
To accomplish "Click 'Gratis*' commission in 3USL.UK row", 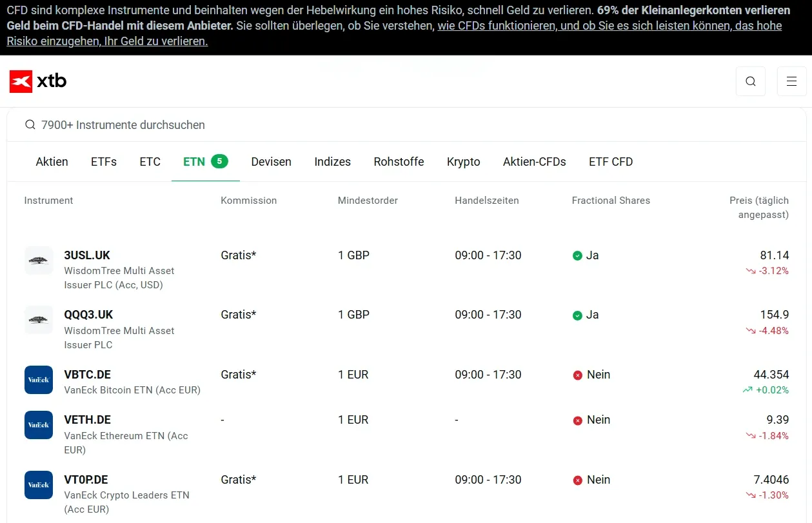I will point(238,255).
